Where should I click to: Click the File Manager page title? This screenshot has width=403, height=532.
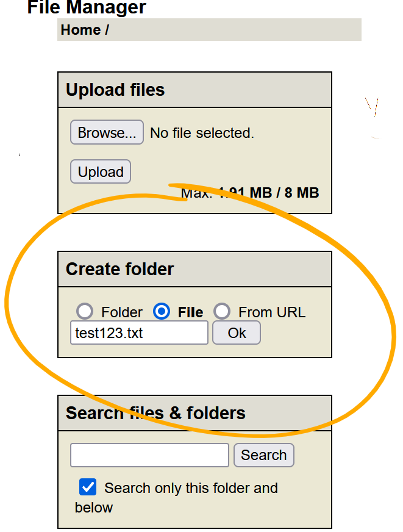pos(87,7)
